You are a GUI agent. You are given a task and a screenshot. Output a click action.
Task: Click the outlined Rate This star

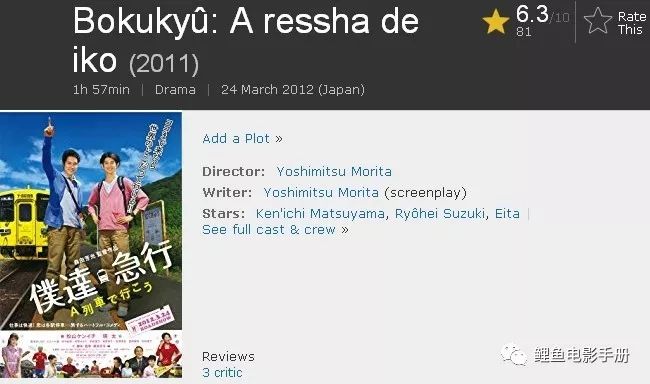(598, 20)
